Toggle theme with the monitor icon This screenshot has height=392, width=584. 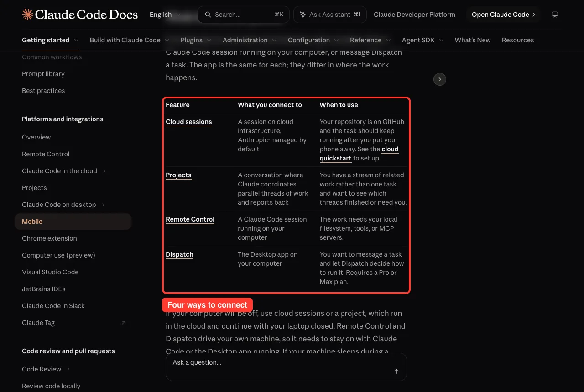(555, 15)
